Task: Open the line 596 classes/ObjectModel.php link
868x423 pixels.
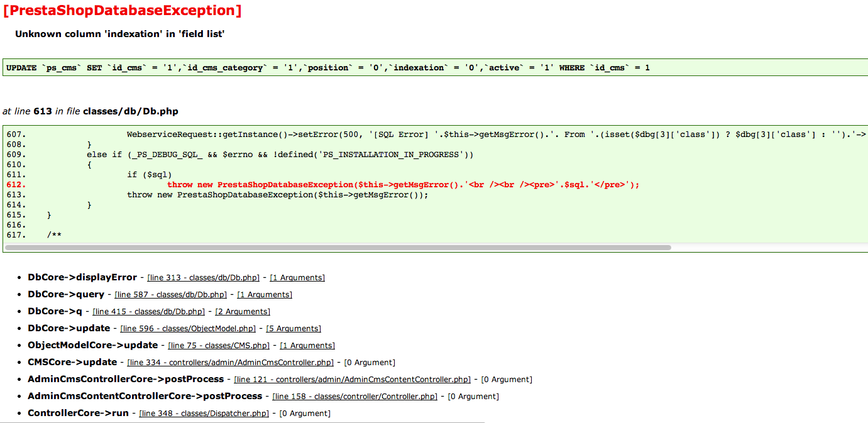Action: 188,328
